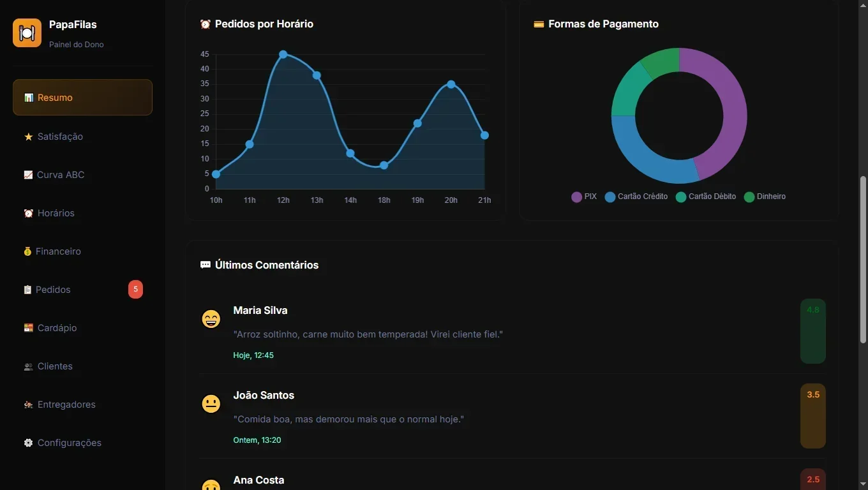Click the chart icon beside Curva ABC
Viewport: 868px width, 490px height.
tap(28, 175)
